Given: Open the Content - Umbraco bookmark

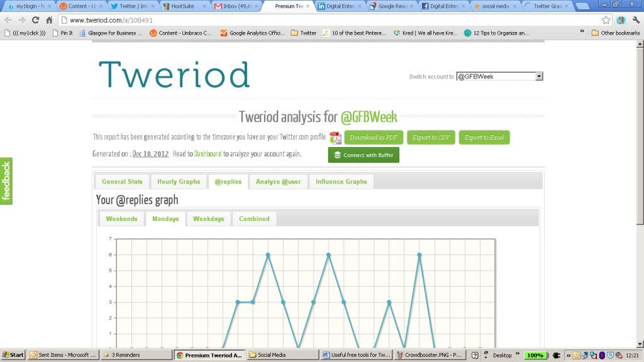Looking at the screenshot, I should [x=180, y=33].
